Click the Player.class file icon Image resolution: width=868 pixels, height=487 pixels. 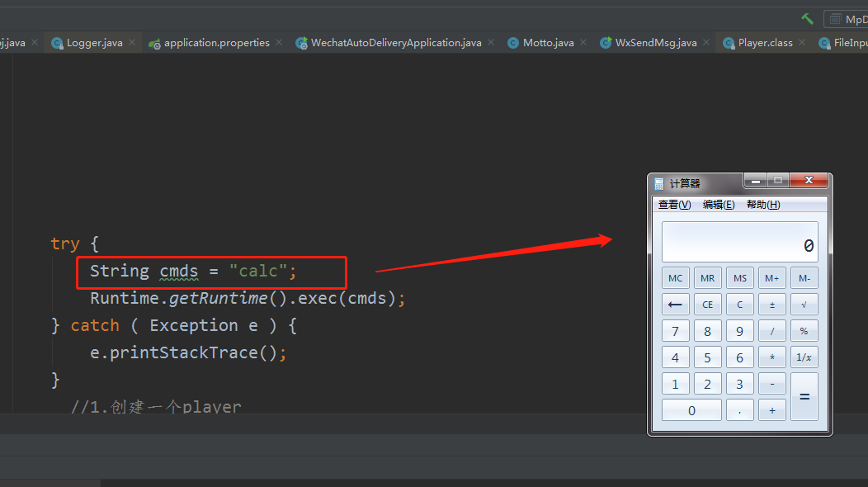(x=729, y=43)
